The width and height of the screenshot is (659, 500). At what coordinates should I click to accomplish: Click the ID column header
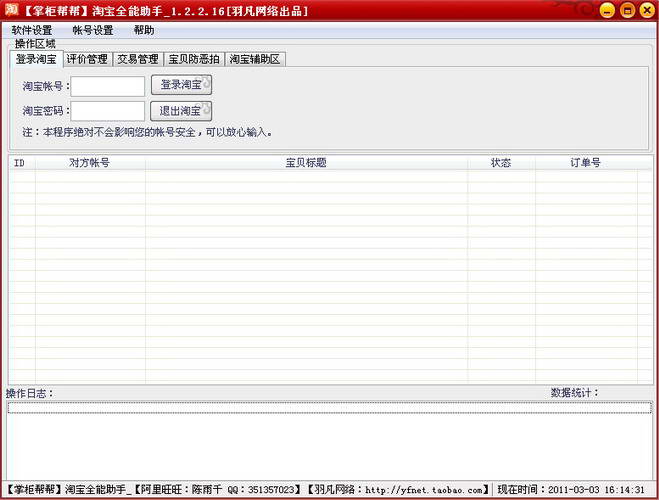coord(20,162)
